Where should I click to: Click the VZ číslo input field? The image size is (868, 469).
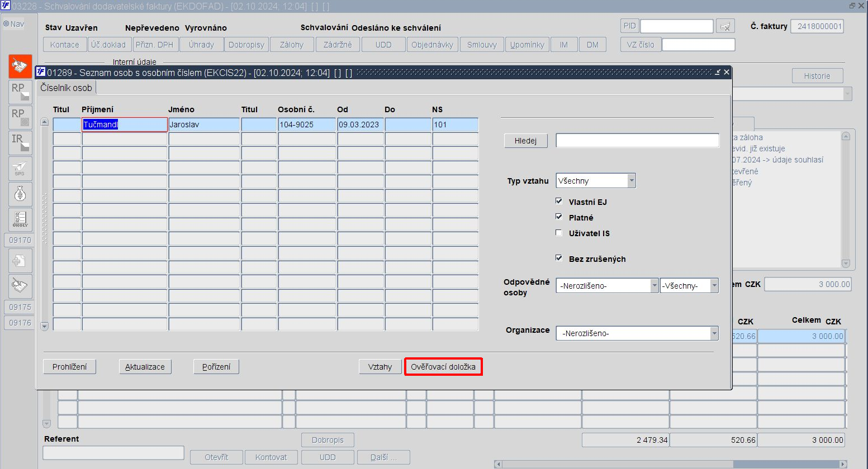699,45
